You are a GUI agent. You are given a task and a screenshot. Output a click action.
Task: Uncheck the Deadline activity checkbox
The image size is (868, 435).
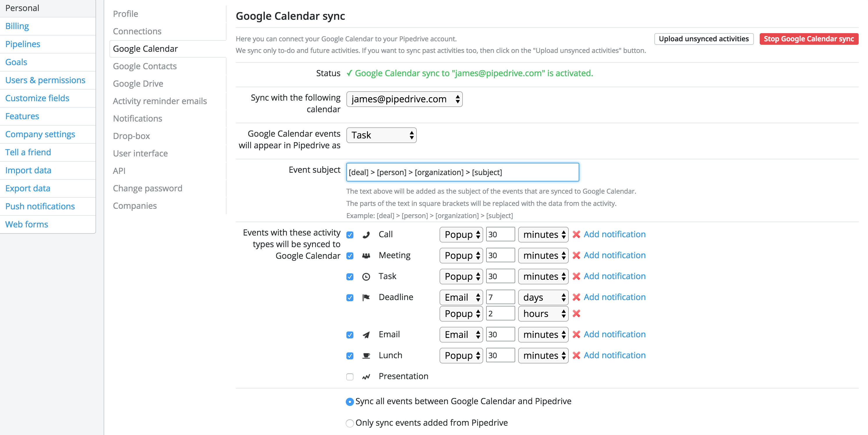point(350,297)
